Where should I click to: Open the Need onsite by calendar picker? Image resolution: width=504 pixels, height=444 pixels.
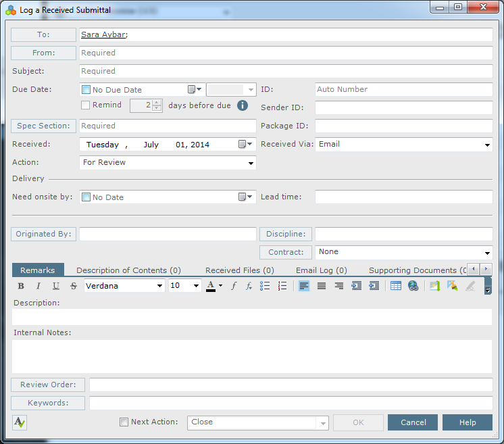[245, 197]
